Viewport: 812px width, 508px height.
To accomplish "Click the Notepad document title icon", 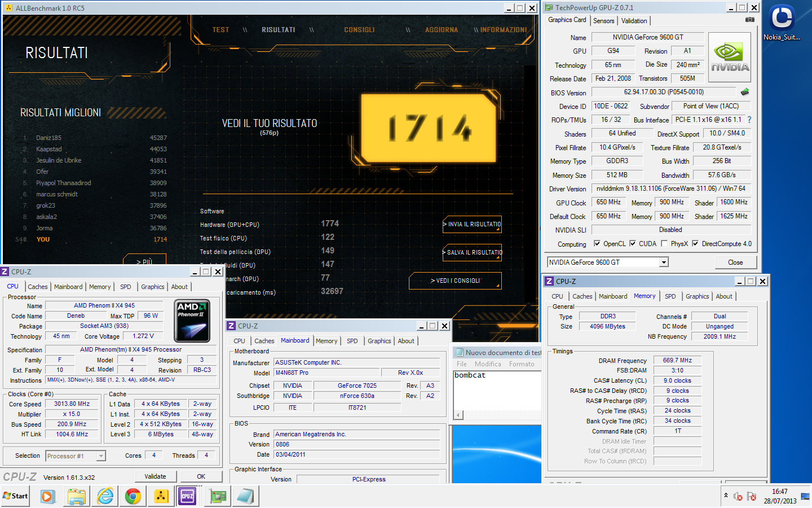I will (459, 352).
